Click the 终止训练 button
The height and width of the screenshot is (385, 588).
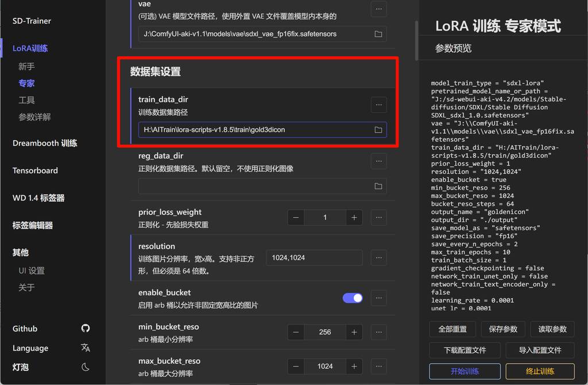point(540,371)
